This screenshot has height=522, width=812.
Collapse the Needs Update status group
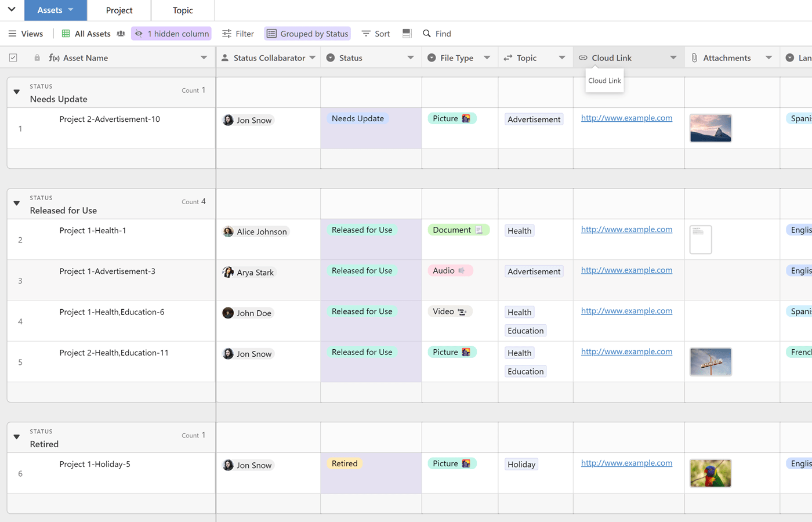[17, 92]
